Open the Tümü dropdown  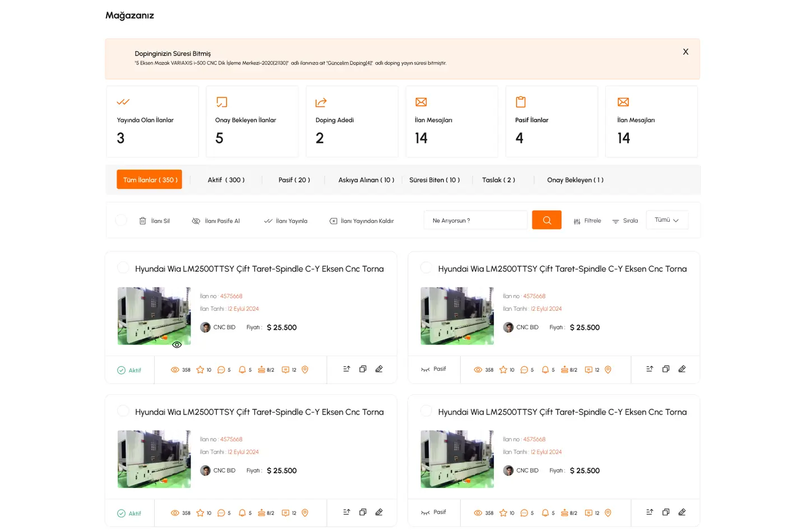tap(667, 220)
